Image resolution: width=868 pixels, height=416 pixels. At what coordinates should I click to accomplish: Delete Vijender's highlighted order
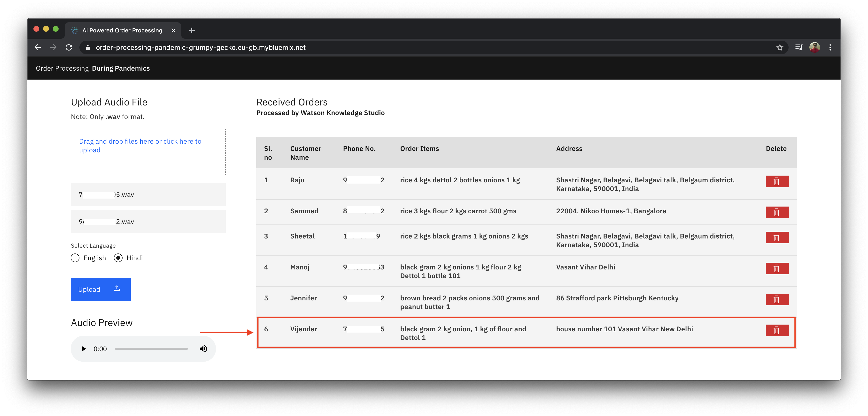(777, 331)
